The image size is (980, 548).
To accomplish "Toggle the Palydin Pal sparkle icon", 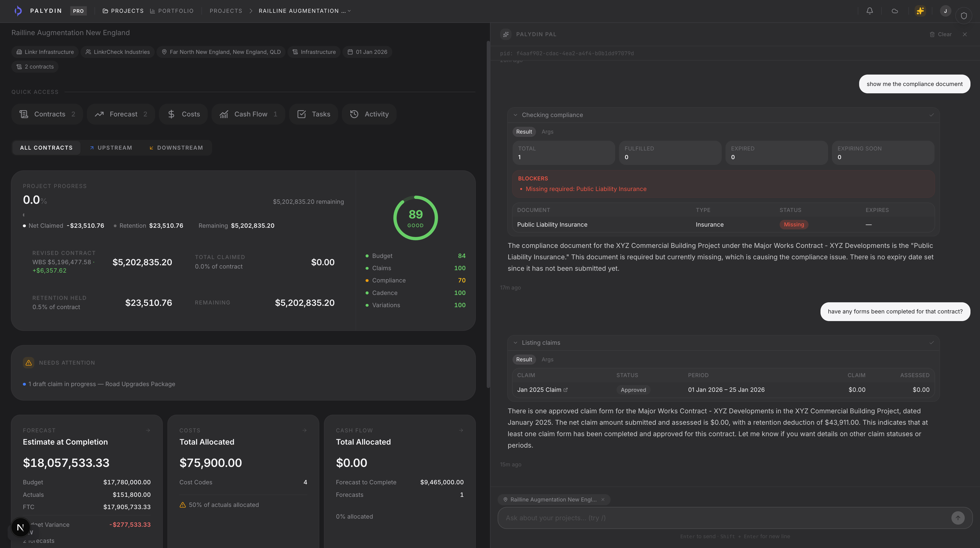I will click(x=920, y=11).
